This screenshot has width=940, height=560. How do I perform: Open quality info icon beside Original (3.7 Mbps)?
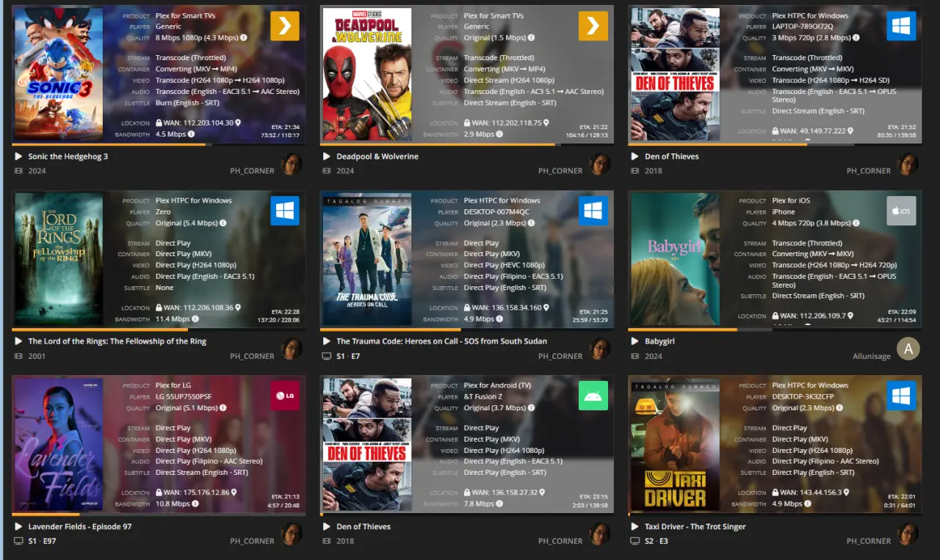click(x=532, y=408)
